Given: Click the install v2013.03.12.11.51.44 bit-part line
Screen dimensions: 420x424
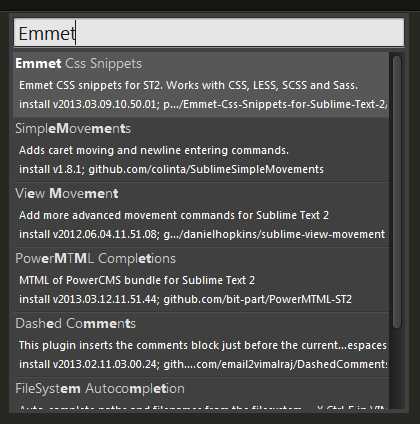Looking at the screenshot, I should 185,300.
